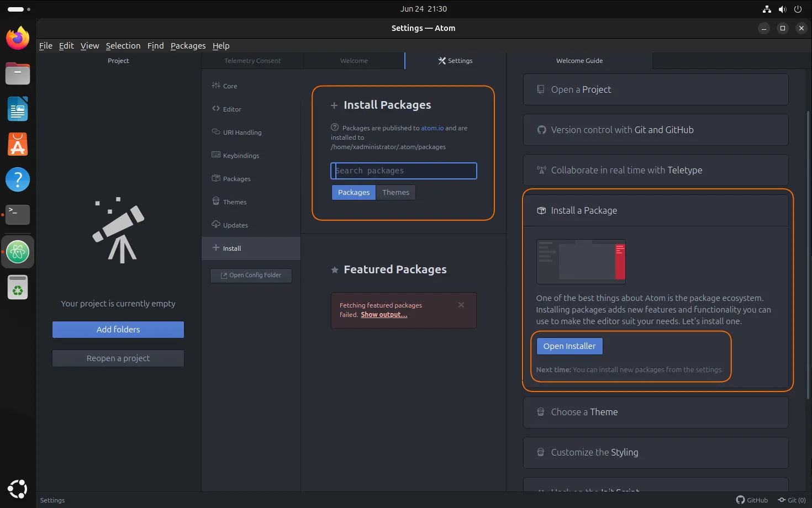Open Help from the dock
This screenshot has width=812, height=508.
(x=18, y=179)
